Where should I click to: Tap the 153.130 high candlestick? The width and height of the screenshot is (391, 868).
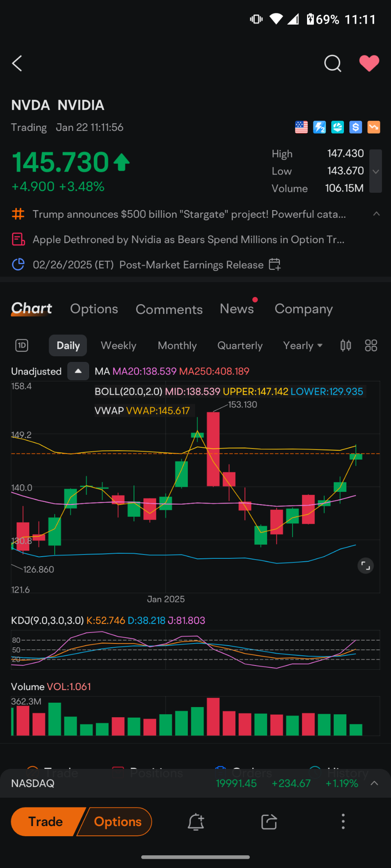213,449
